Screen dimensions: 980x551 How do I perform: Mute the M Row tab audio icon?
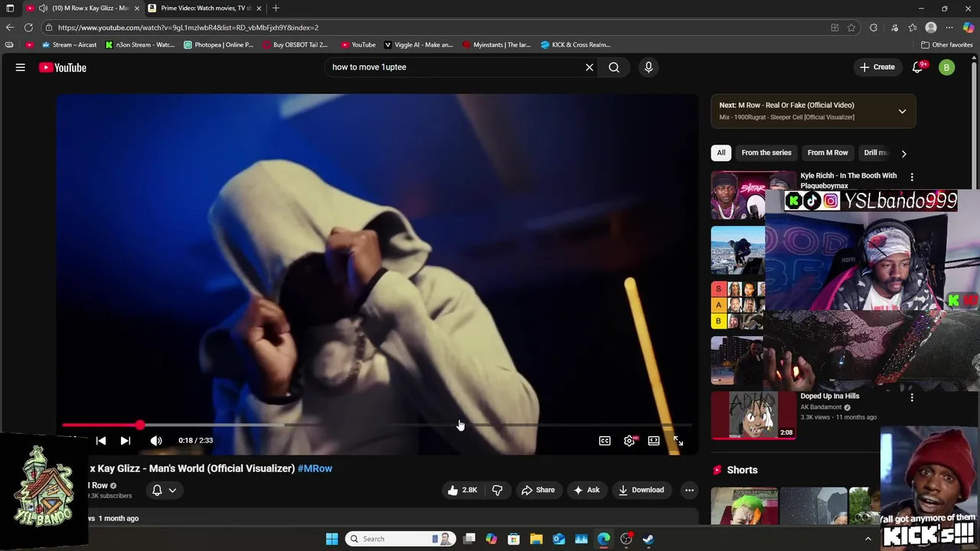43,8
